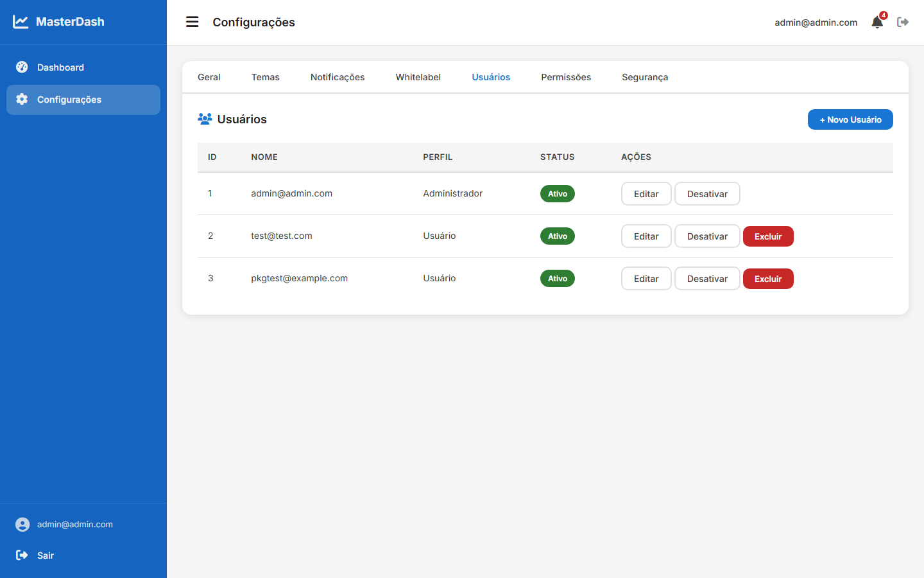Deactivate the test@test.com user

(707, 236)
